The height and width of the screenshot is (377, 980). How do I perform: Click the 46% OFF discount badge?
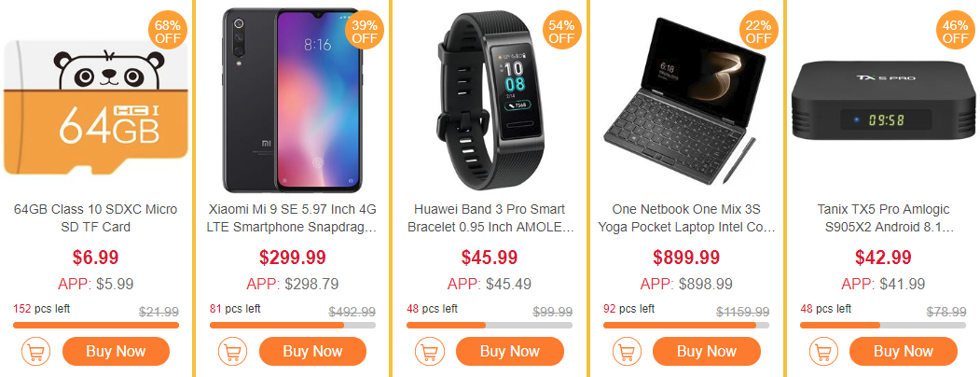956,31
